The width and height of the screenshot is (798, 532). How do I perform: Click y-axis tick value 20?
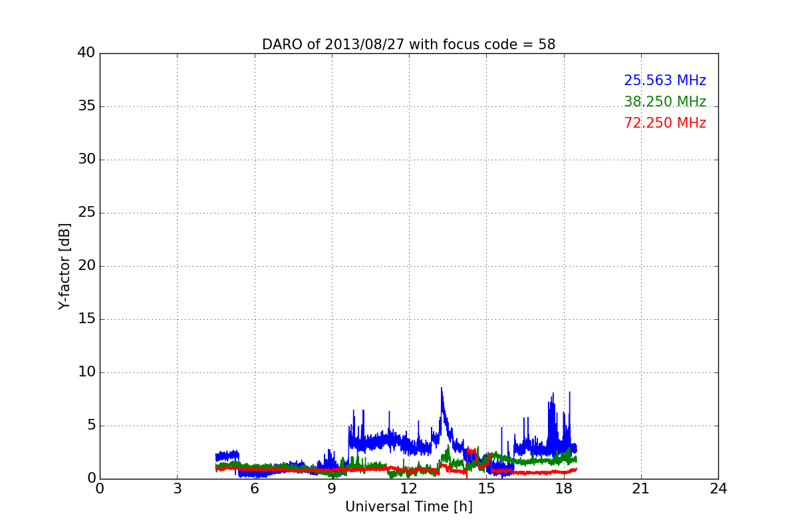tap(86, 266)
